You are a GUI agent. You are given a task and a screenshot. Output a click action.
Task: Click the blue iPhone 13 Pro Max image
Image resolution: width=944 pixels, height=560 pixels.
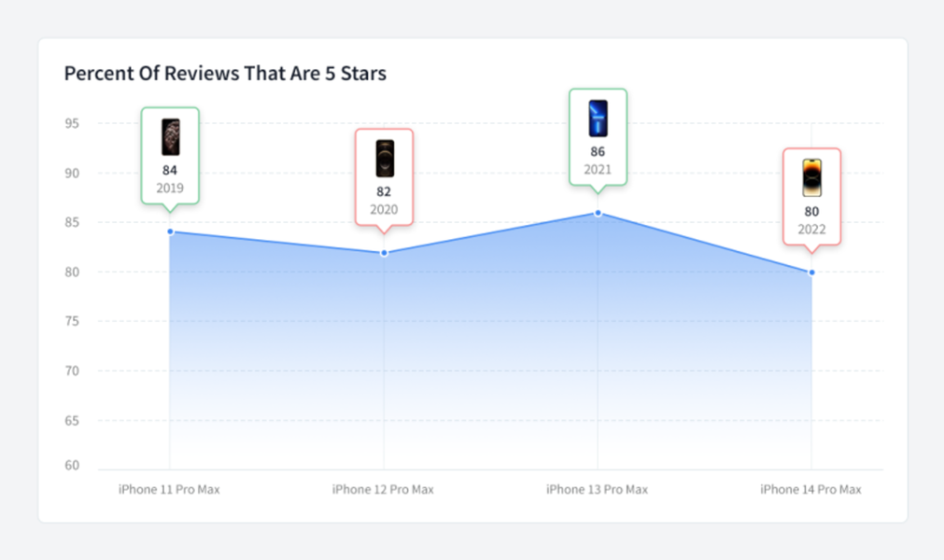click(598, 119)
